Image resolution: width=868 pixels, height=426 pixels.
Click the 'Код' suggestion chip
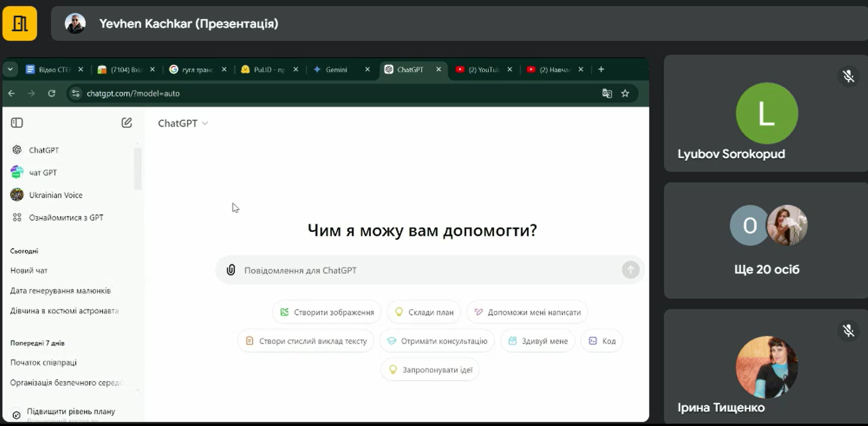[602, 341]
